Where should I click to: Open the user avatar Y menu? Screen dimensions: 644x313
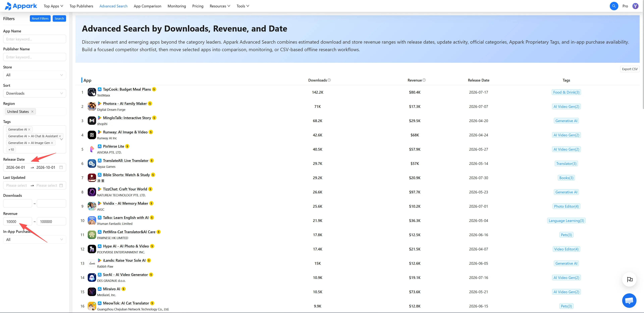click(x=635, y=6)
